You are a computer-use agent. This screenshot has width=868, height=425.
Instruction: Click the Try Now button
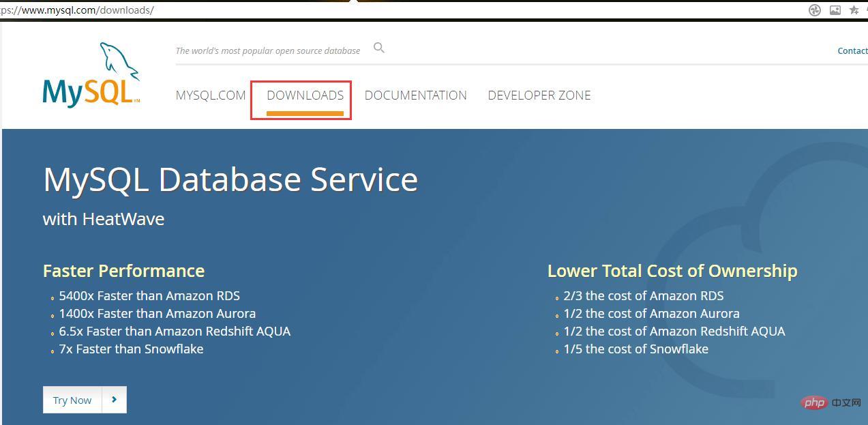click(72, 400)
